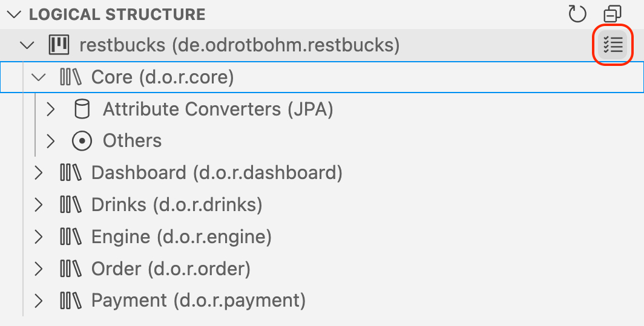Click the Payment module books icon
Image resolution: width=644 pixels, height=326 pixels.
(70, 300)
